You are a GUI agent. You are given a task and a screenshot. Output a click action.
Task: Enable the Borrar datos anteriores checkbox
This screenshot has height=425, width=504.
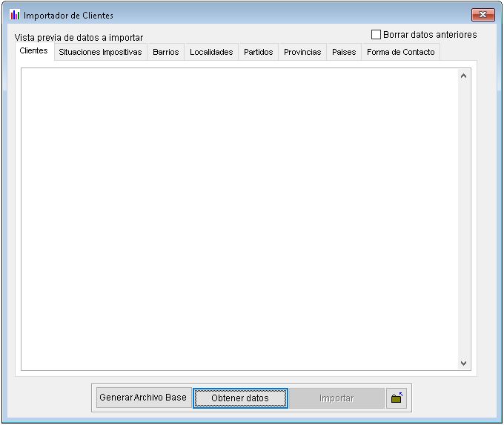(377, 35)
